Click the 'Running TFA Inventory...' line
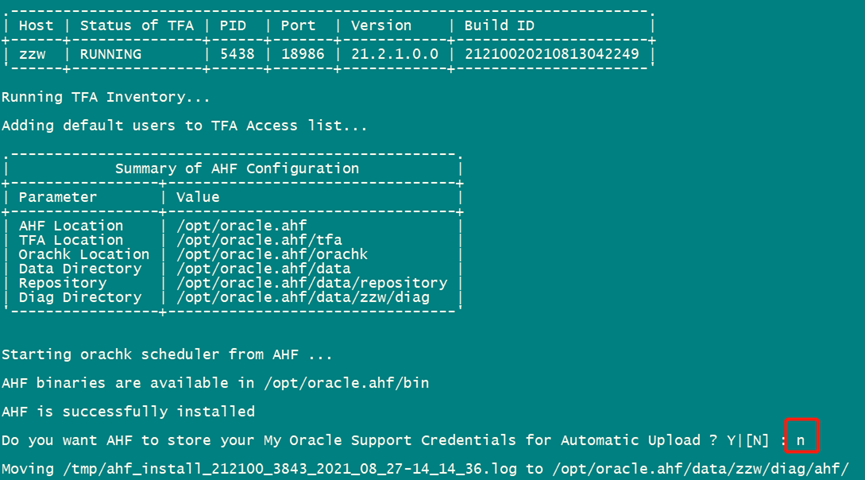Screen dimensions: 865x480 click(105, 97)
